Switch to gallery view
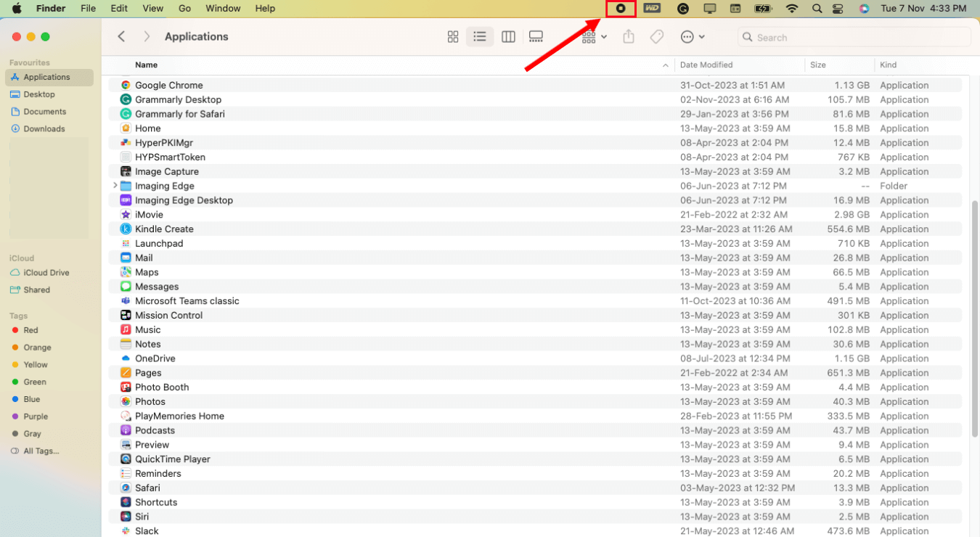Viewport: 980px width, 537px height. click(x=536, y=36)
